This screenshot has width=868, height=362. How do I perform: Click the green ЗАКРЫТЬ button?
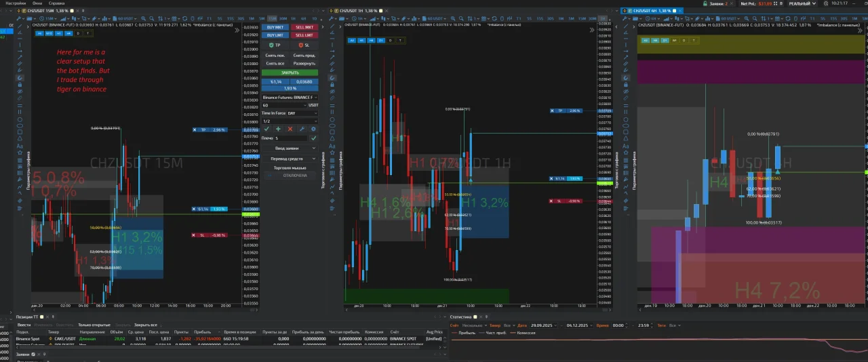point(290,73)
